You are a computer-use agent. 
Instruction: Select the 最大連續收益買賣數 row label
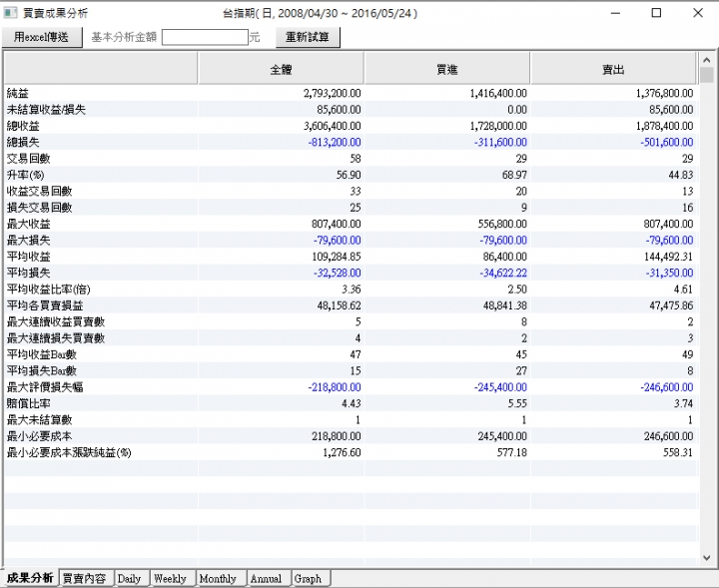pos(56,321)
